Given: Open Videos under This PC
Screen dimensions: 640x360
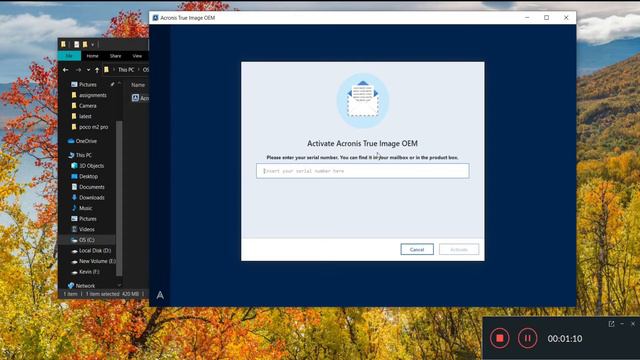Looking at the screenshot, I should [x=86, y=229].
